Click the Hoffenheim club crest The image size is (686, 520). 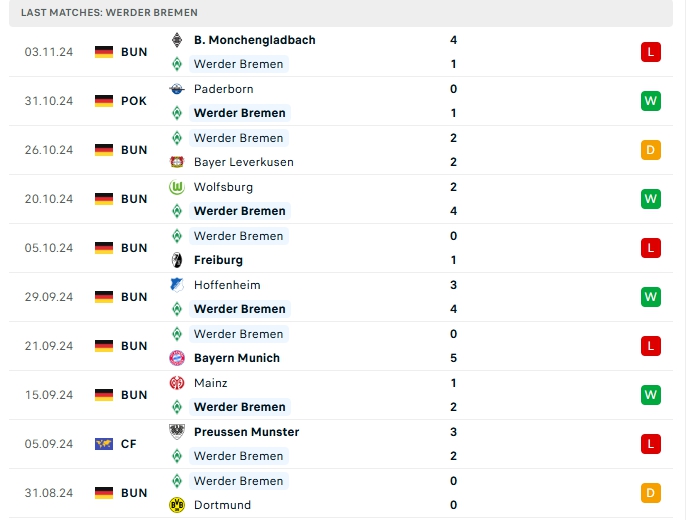click(177, 285)
